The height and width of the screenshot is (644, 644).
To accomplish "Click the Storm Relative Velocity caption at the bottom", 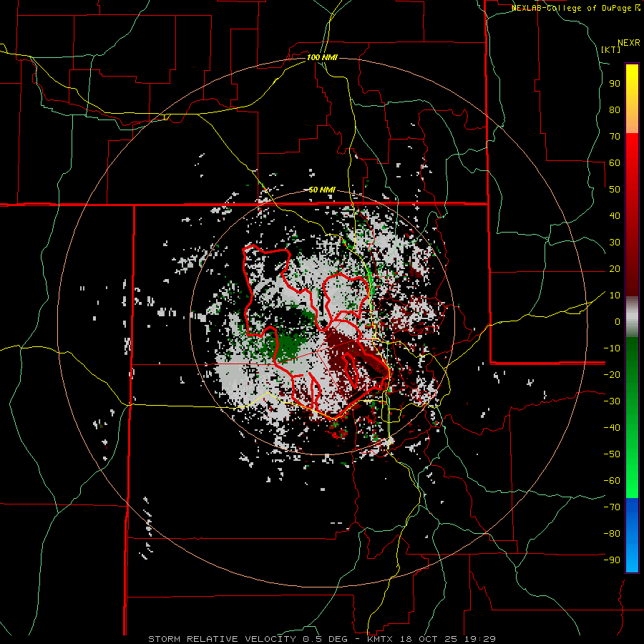I will (x=322, y=639).
